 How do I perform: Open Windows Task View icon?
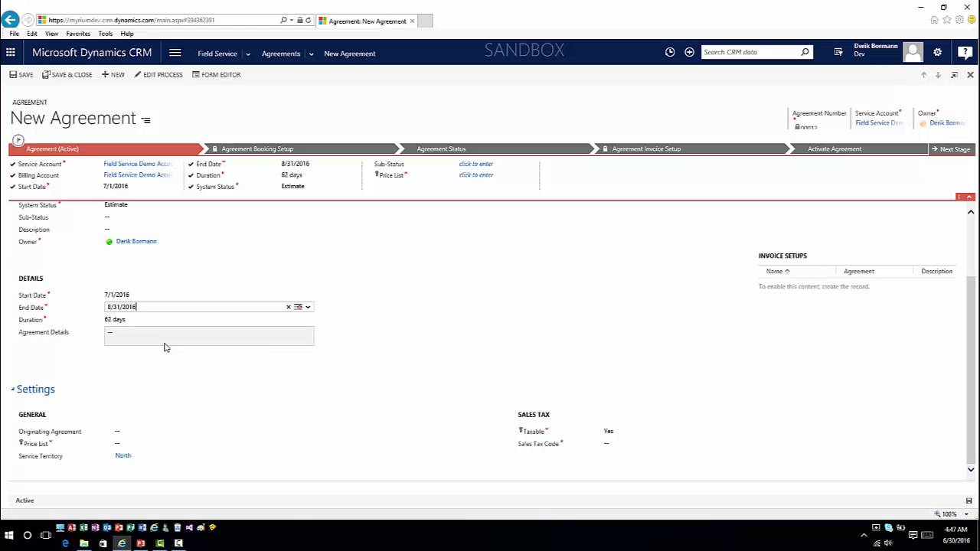tap(45, 535)
